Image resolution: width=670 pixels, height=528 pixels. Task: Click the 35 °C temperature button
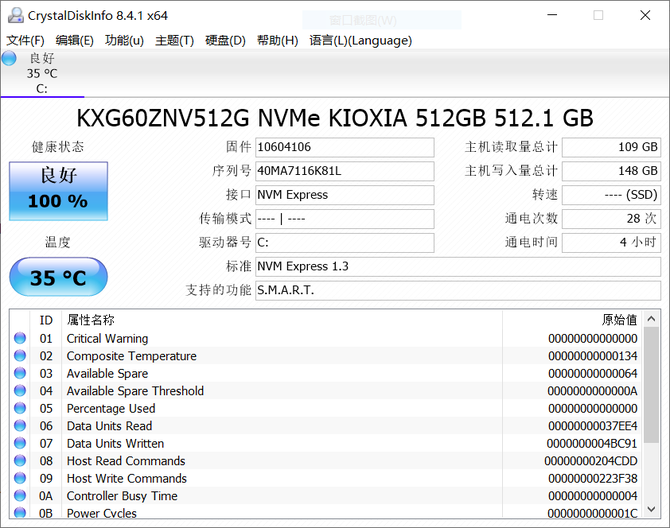[x=58, y=277]
